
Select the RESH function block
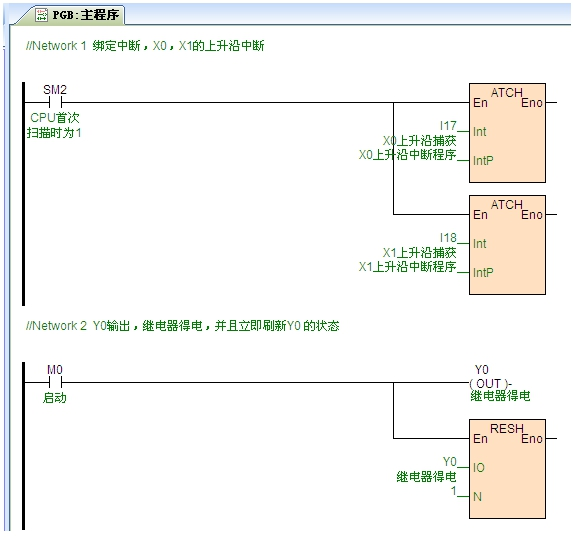pos(507,469)
